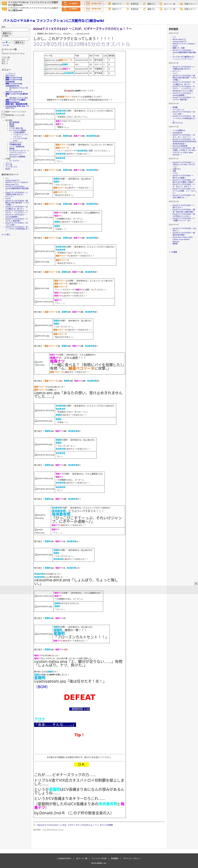Open ゾンビ(崩壊3rd) in update history
The height and width of the screenshot is (868, 198).
(179, 130)
